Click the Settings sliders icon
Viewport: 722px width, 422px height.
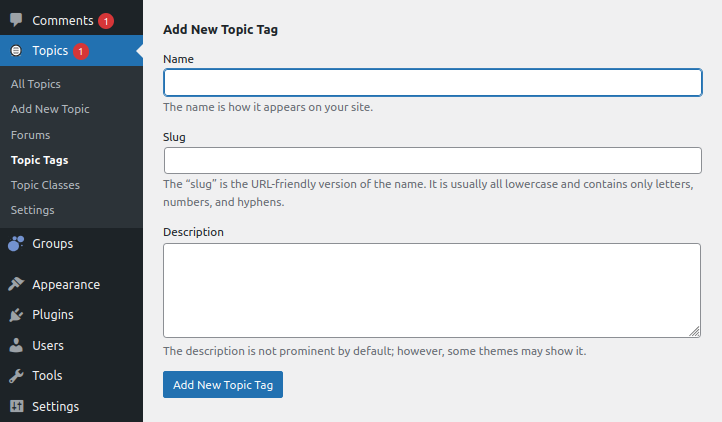click(16, 407)
